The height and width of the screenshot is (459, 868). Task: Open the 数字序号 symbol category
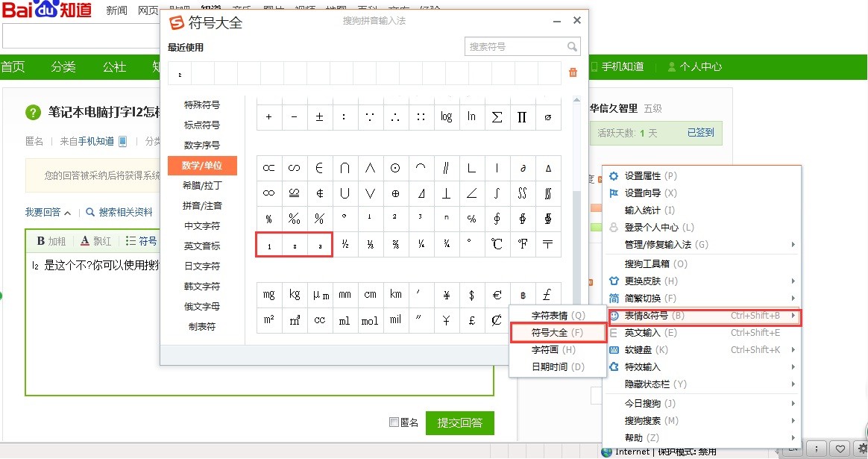pos(202,146)
